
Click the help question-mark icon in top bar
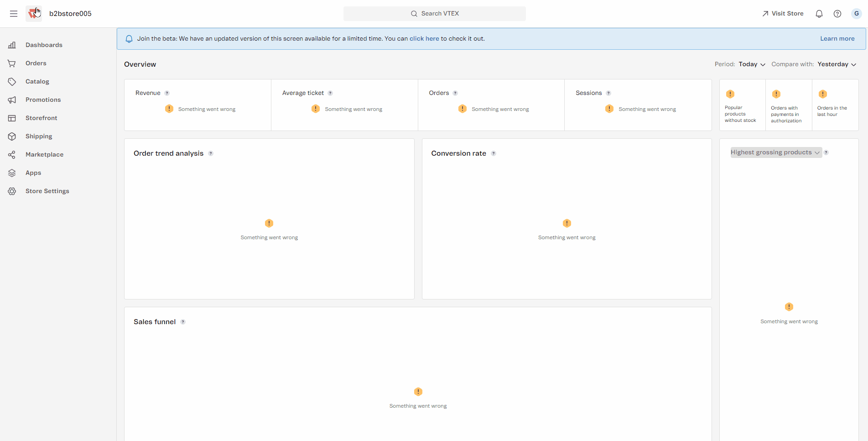click(837, 13)
